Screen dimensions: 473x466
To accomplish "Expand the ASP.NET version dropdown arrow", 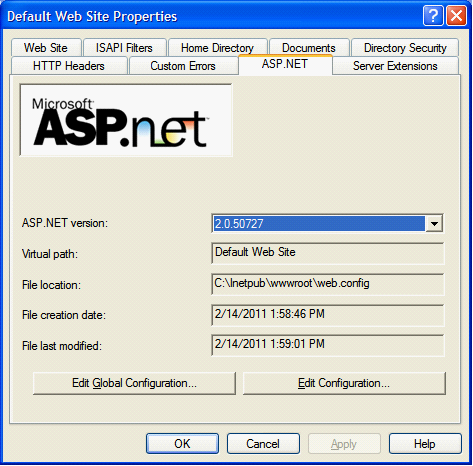I will tap(434, 224).
